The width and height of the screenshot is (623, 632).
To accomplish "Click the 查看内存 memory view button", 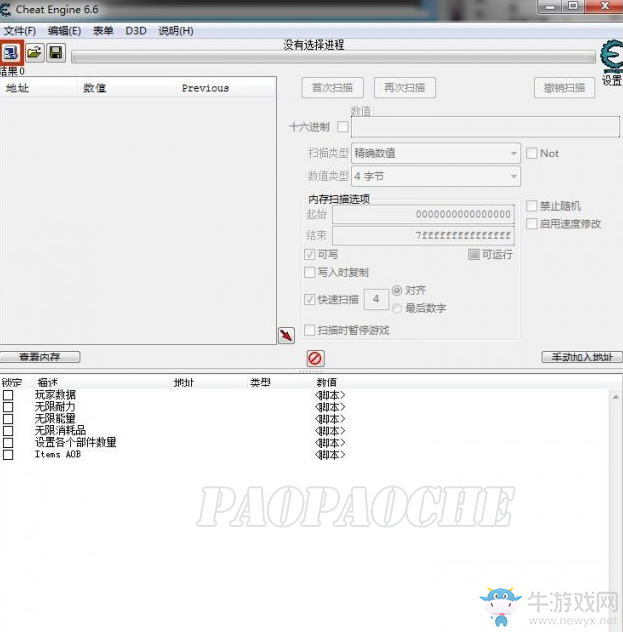I will [40, 357].
